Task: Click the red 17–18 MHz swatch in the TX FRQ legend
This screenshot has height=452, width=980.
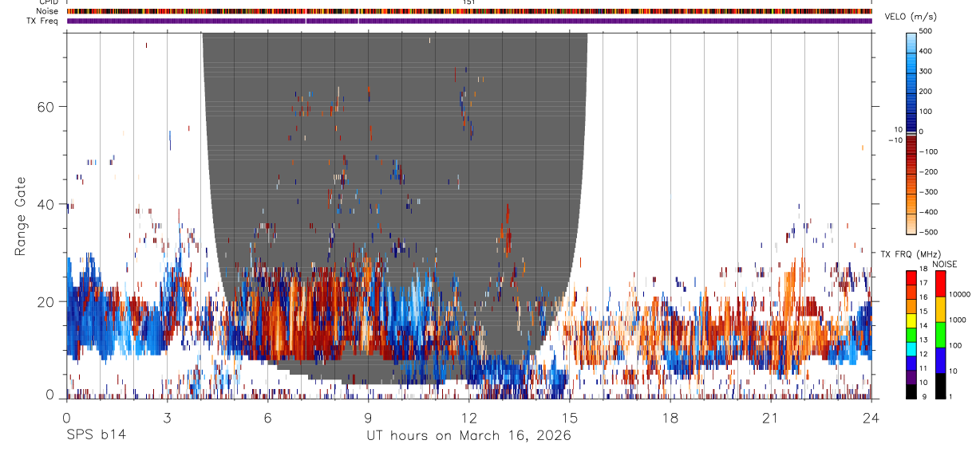Action: (x=911, y=277)
